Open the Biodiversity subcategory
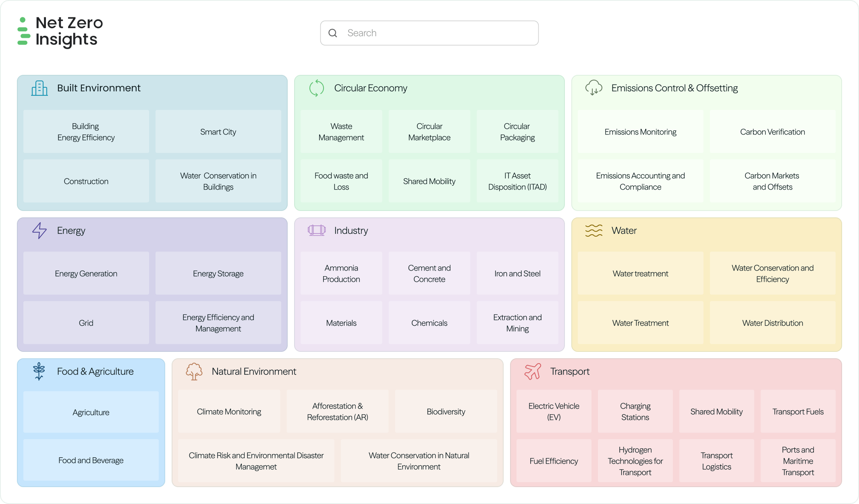859x504 pixels. [446, 411]
